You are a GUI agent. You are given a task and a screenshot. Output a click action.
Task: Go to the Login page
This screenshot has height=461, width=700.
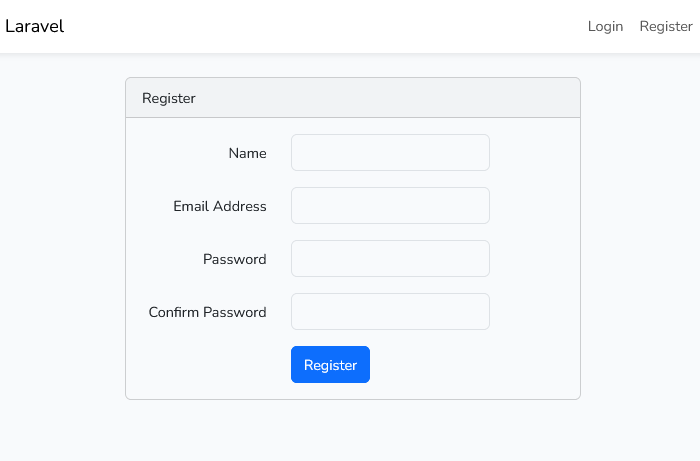pos(605,27)
